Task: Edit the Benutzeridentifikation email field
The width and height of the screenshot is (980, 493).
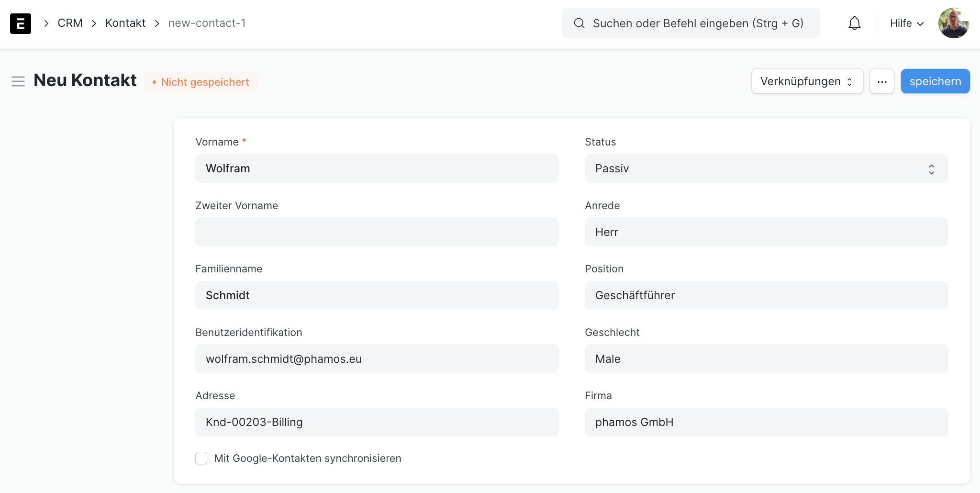Action: [377, 359]
